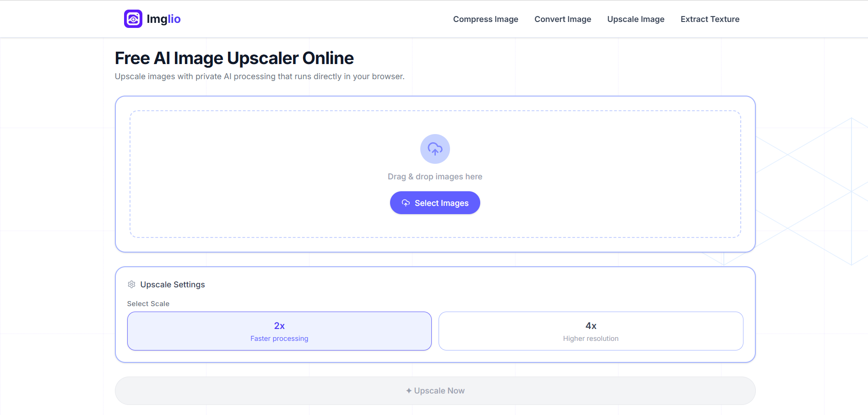868x415 pixels.
Task: Click the Select Scale label
Action: [x=148, y=304]
